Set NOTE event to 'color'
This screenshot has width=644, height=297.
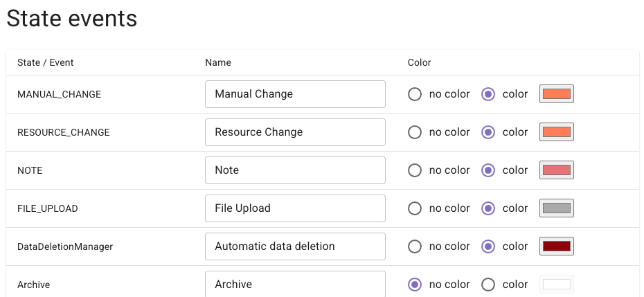(x=488, y=170)
